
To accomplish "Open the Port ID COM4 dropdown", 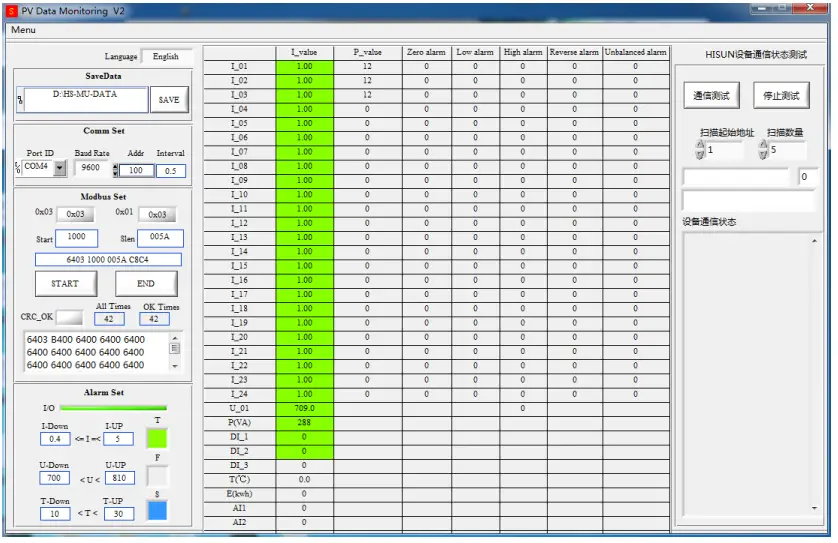I will [x=60, y=167].
